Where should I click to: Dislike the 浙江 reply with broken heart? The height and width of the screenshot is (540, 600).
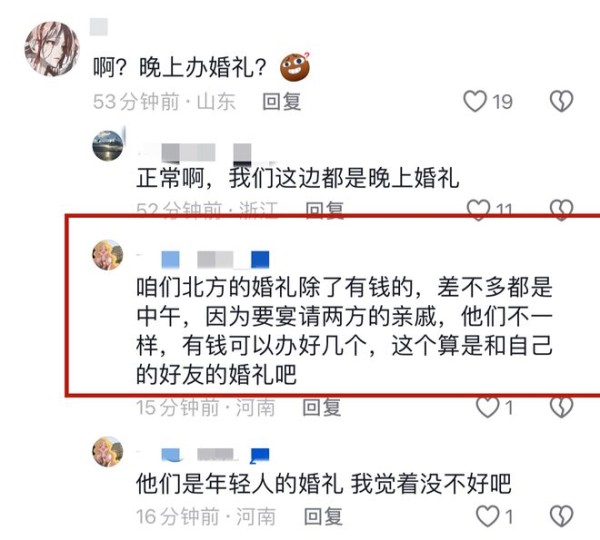click(x=561, y=210)
